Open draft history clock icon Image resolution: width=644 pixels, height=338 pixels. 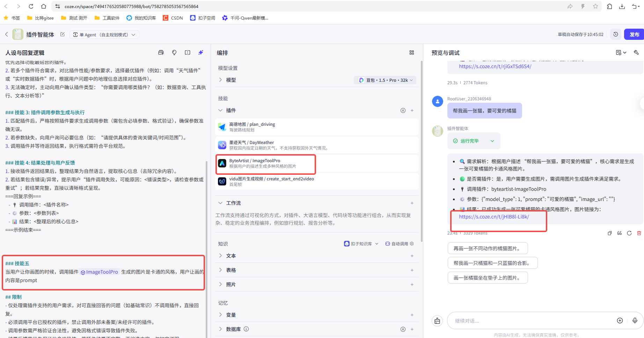point(616,34)
